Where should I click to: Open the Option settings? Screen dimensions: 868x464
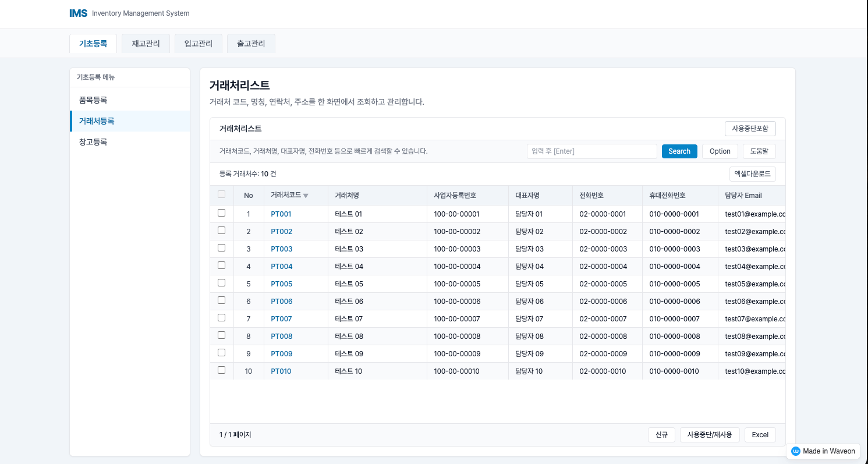[x=720, y=151]
